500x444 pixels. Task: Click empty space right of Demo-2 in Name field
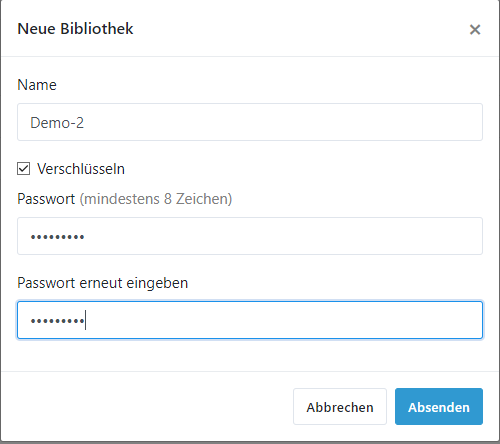(x=283, y=122)
